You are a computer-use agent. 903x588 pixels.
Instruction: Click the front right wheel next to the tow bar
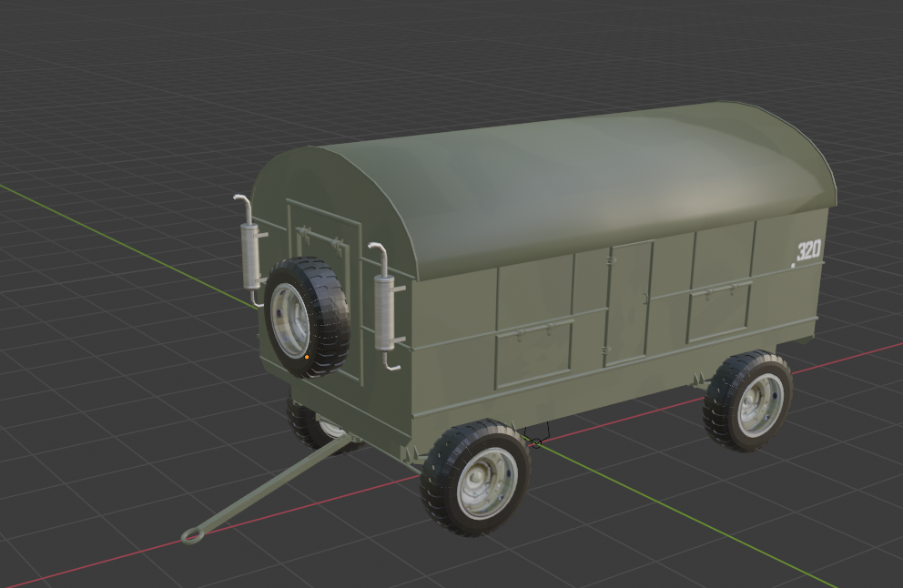pyautogui.click(x=475, y=478)
